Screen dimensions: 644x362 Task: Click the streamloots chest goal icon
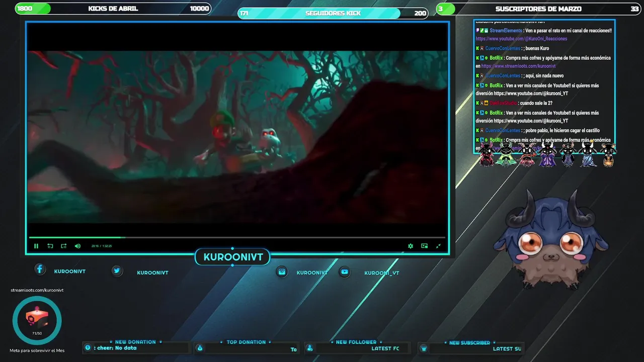pos(37,320)
